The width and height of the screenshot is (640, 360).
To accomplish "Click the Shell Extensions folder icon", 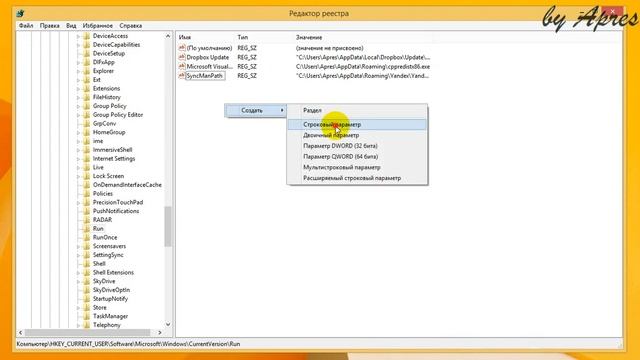I will [87, 272].
